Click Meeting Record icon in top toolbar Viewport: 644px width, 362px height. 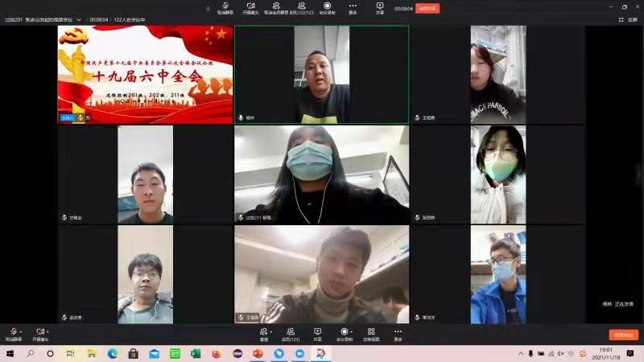(x=327, y=7)
